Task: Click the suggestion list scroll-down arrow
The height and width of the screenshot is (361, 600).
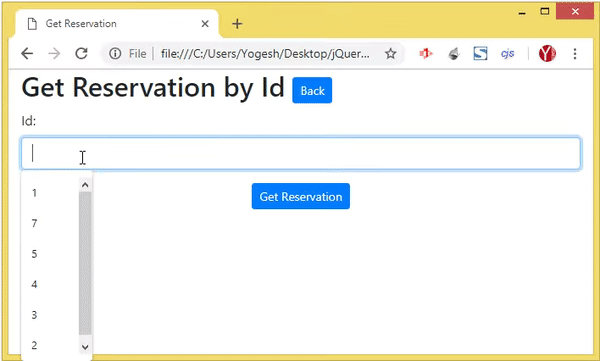Action: [x=85, y=347]
